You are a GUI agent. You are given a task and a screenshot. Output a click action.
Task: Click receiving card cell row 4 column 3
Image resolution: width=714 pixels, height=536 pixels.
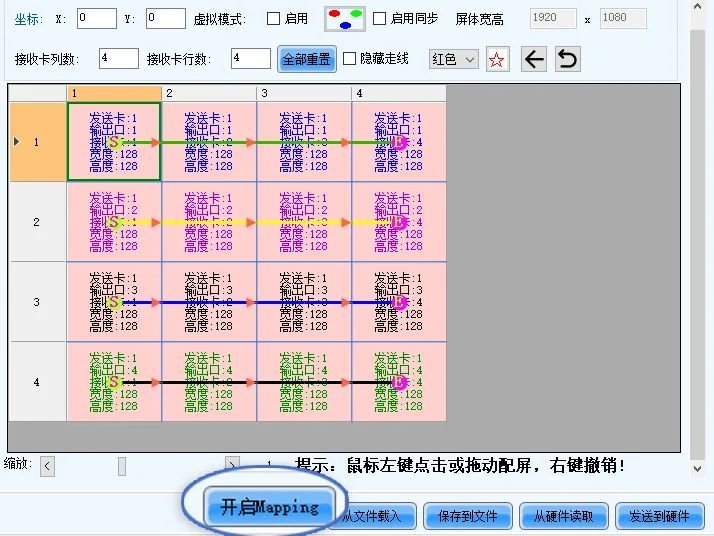click(x=304, y=382)
